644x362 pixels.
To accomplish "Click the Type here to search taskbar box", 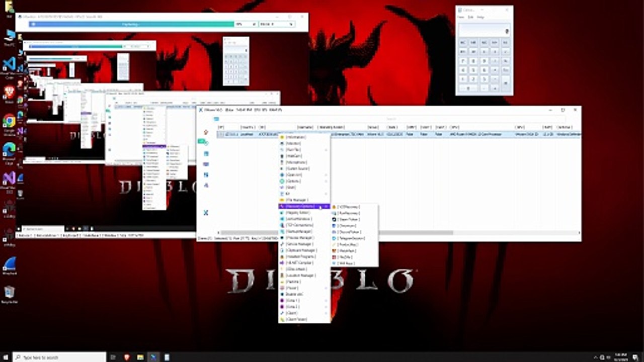I will coord(59,357).
